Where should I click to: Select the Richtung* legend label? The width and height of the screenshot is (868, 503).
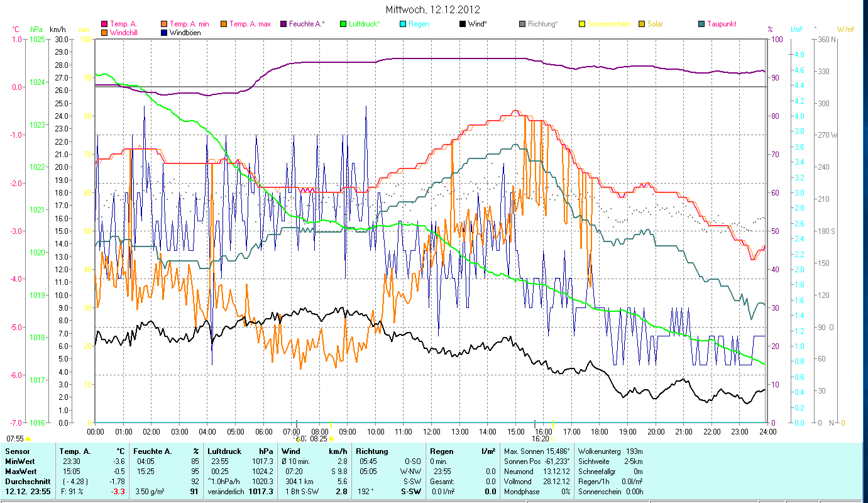(x=542, y=24)
